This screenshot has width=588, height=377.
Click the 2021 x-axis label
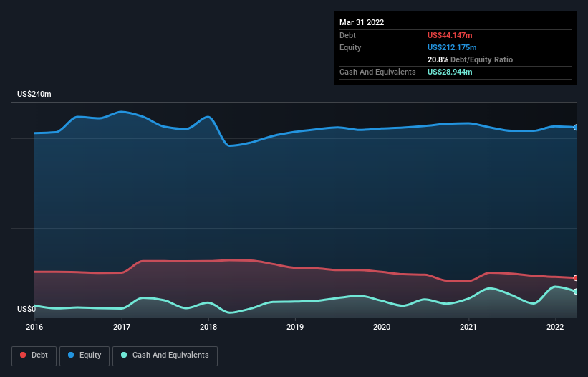point(468,327)
